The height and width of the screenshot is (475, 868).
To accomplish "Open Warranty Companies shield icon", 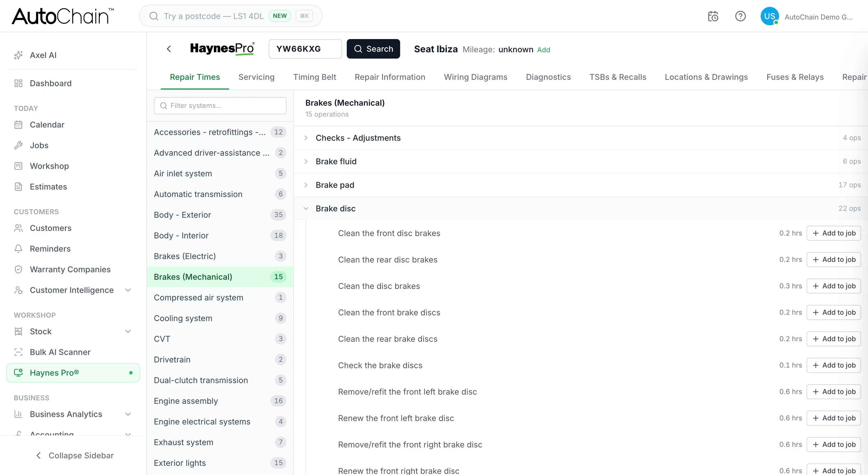I will (x=19, y=269).
